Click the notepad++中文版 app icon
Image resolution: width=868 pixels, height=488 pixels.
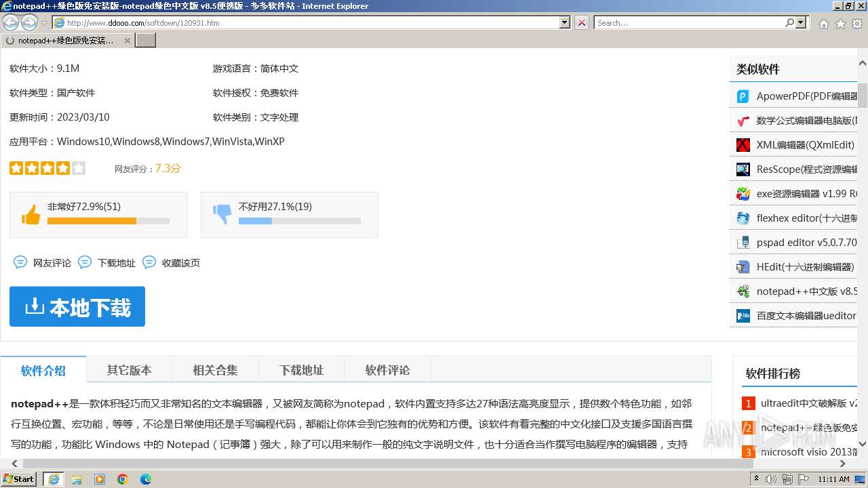click(x=743, y=291)
